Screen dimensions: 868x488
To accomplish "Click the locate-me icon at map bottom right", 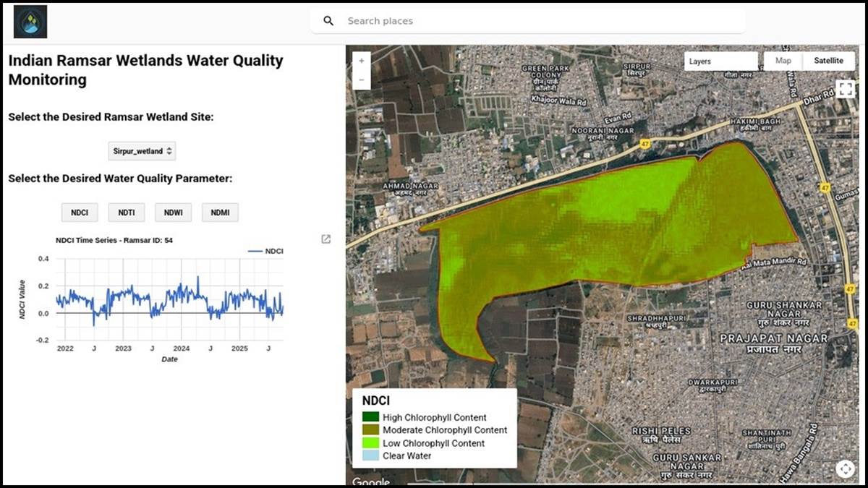I will click(x=845, y=468).
